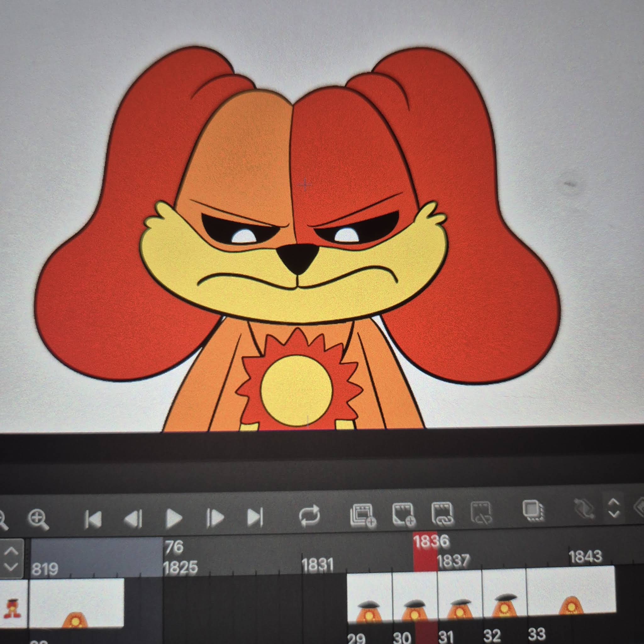
Task: Click the grayed-out delete cel icon
Action: pyautogui.click(x=481, y=513)
